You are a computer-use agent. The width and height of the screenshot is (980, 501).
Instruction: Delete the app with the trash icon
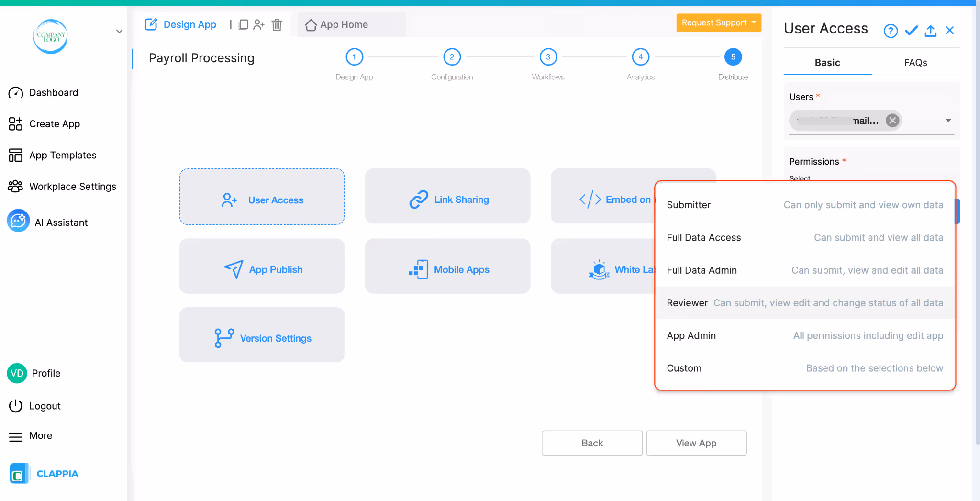(277, 25)
